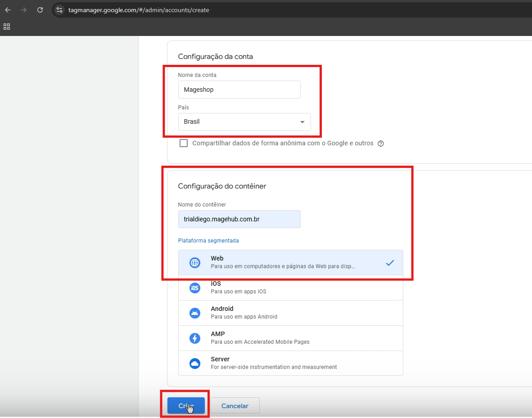
Task: Click the browser forward arrow
Action: click(x=24, y=10)
